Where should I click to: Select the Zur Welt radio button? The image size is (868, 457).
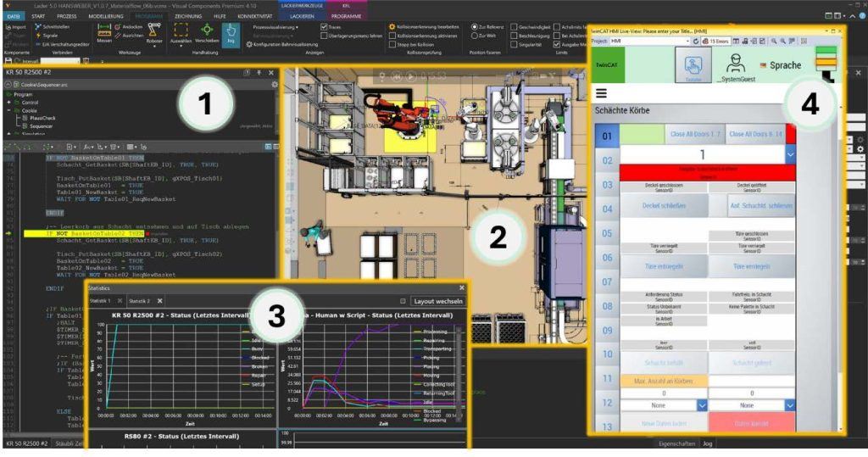(x=474, y=36)
